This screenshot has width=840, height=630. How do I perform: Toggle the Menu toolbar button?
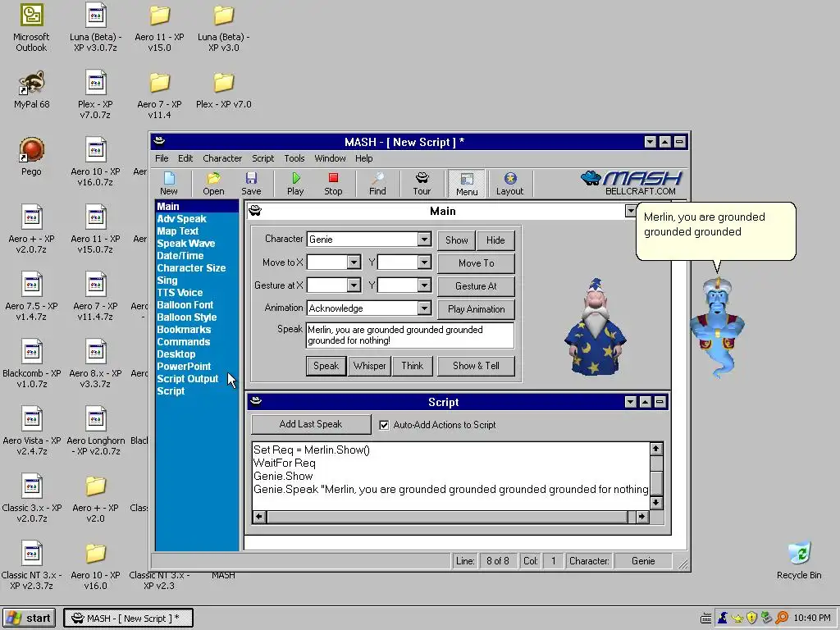click(x=467, y=184)
